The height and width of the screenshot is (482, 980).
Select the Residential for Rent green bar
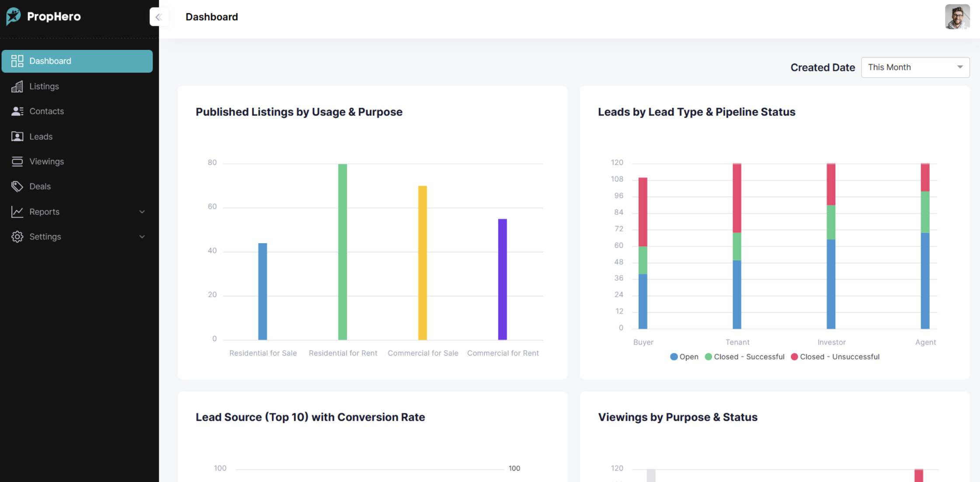[x=343, y=251]
